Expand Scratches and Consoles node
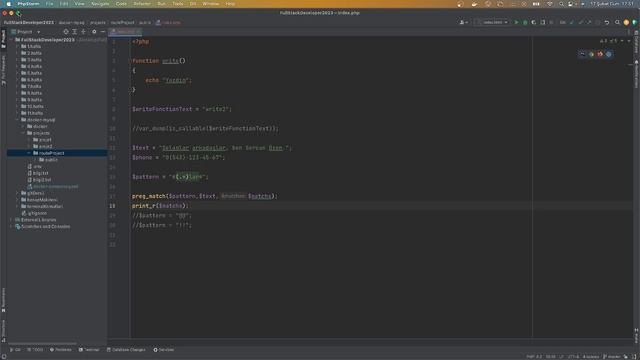640x360 pixels. [x=11, y=227]
